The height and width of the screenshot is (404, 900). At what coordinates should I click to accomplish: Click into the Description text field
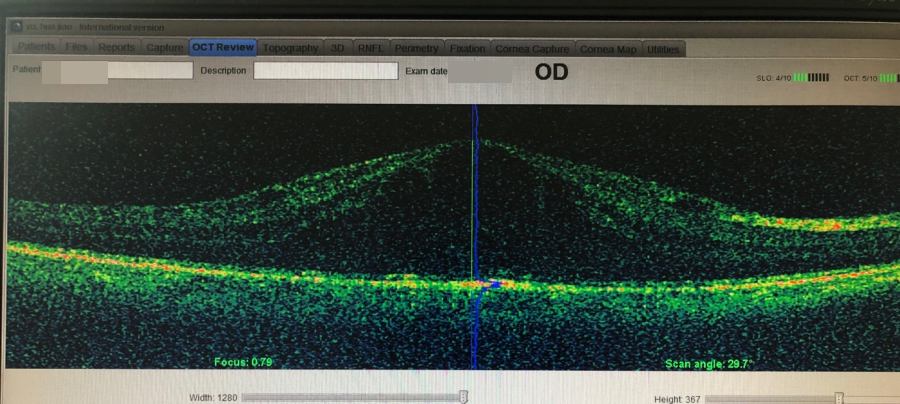(325, 71)
